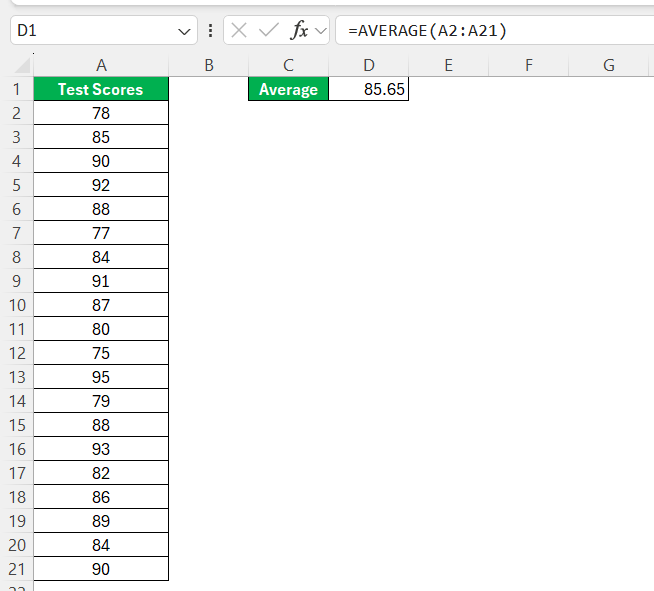Click the cell with score 93

(101, 449)
